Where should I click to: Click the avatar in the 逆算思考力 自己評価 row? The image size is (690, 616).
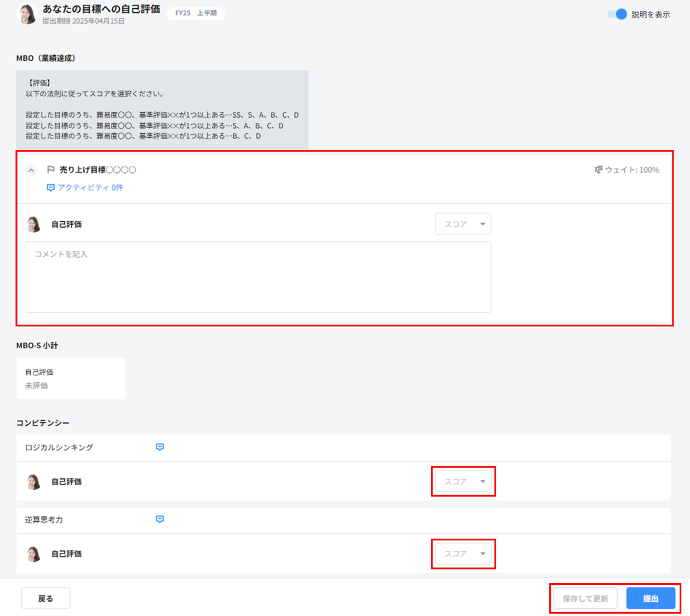[34, 554]
